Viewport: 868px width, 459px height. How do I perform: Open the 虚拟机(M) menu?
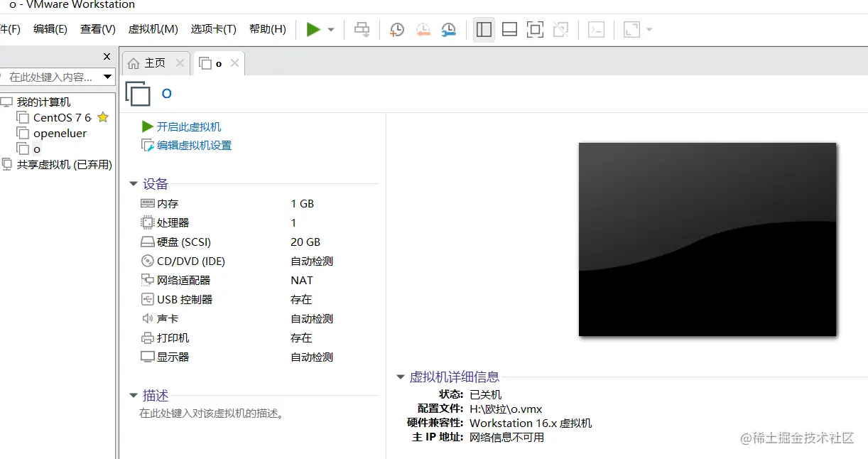[x=153, y=29]
